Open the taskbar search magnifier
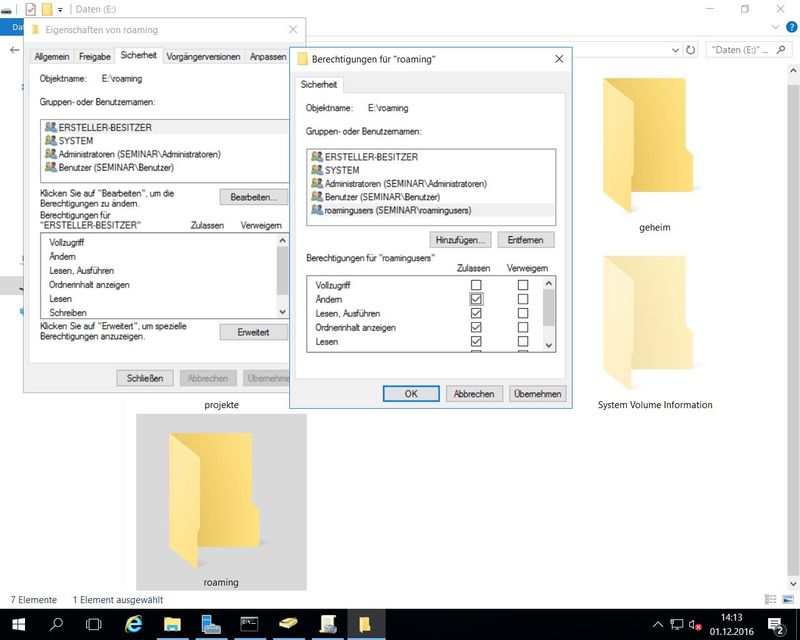Screen dimensions: 800x640 click(x=56, y=625)
